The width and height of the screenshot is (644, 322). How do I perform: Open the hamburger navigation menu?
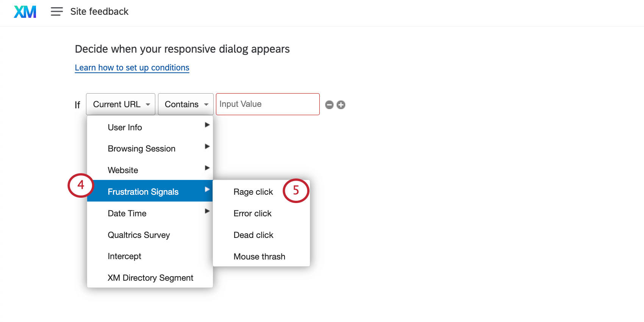coord(57,12)
